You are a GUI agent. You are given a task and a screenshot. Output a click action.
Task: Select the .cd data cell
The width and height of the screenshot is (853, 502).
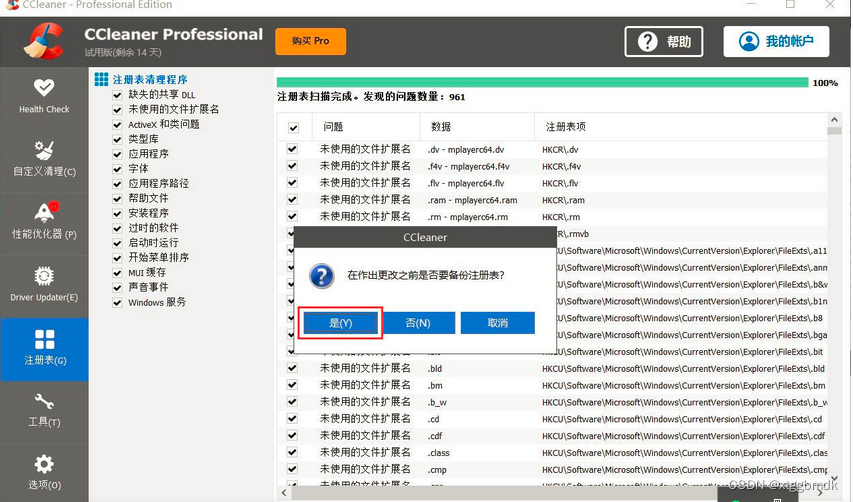pyautogui.click(x=433, y=419)
